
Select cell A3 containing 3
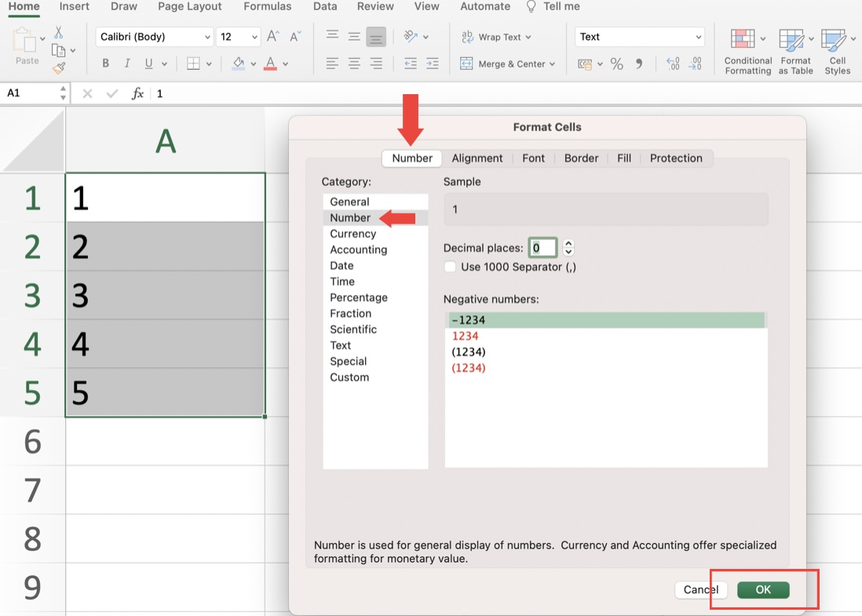click(165, 295)
